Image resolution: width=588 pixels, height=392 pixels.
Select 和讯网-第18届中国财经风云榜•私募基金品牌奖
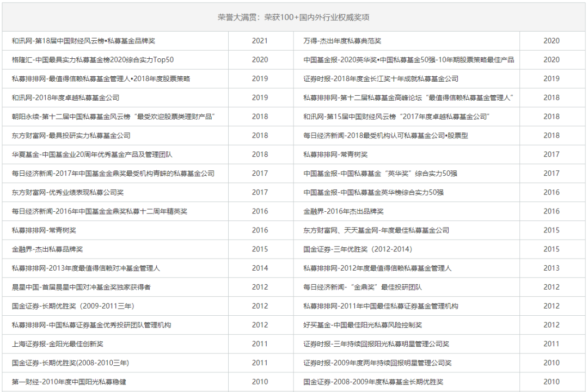[x=83, y=41]
